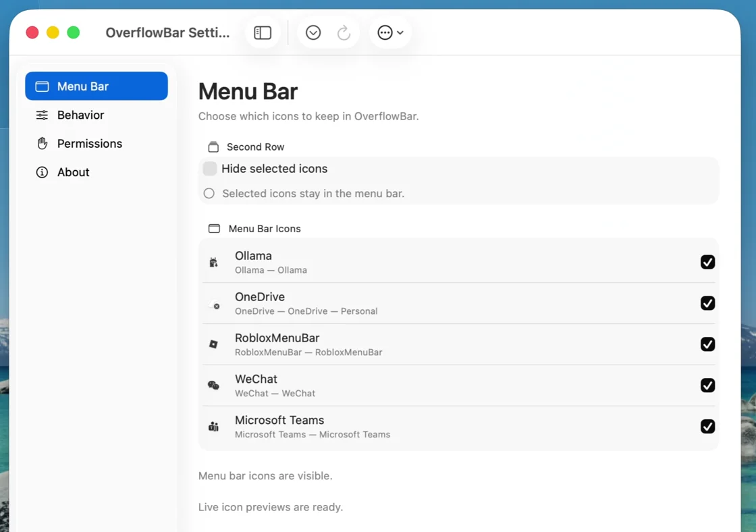Zoom the window with the green button
The height and width of the screenshot is (532, 756).
tap(74, 32)
